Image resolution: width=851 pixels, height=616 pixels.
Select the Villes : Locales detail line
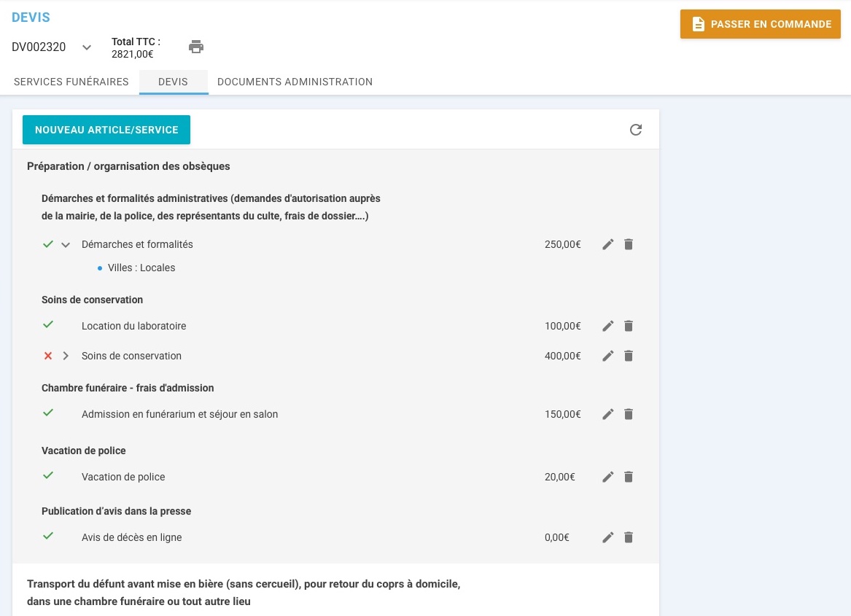coord(141,268)
